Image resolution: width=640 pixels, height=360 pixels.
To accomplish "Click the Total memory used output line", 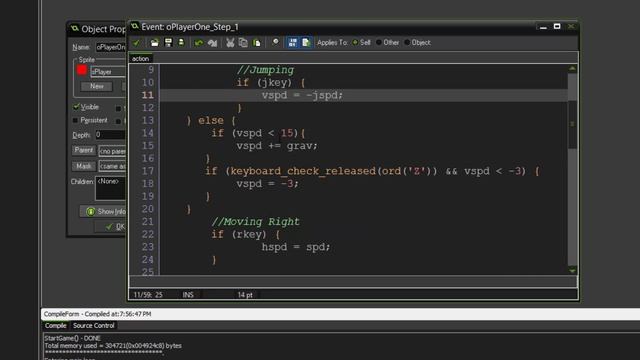I will click(x=113, y=346).
